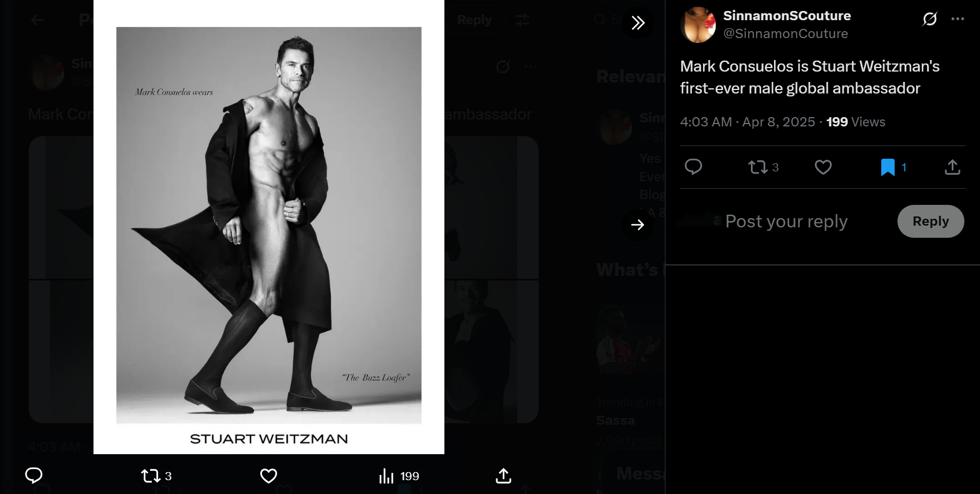Click the Stuart Weitzman ad photo
The width and height of the screenshot is (980, 494).
pyautogui.click(x=269, y=226)
